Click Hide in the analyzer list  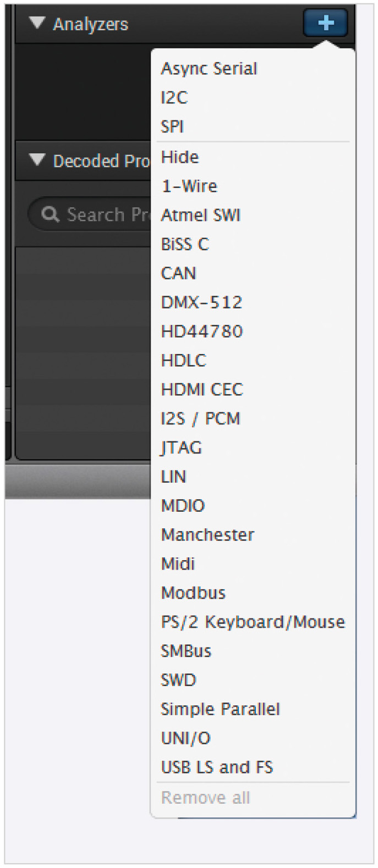(180, 157)
